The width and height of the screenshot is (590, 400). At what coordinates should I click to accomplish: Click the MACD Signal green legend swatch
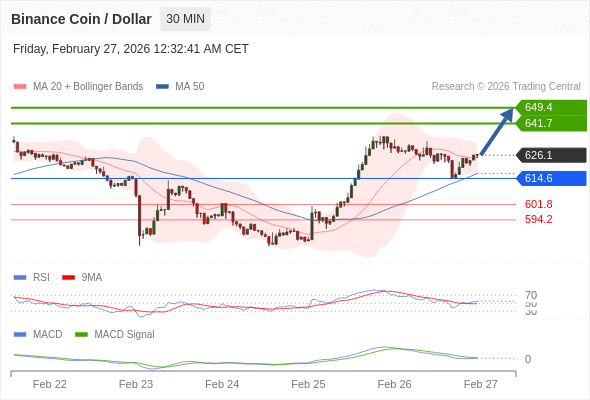pyautogui.click(x=81, y=335)
